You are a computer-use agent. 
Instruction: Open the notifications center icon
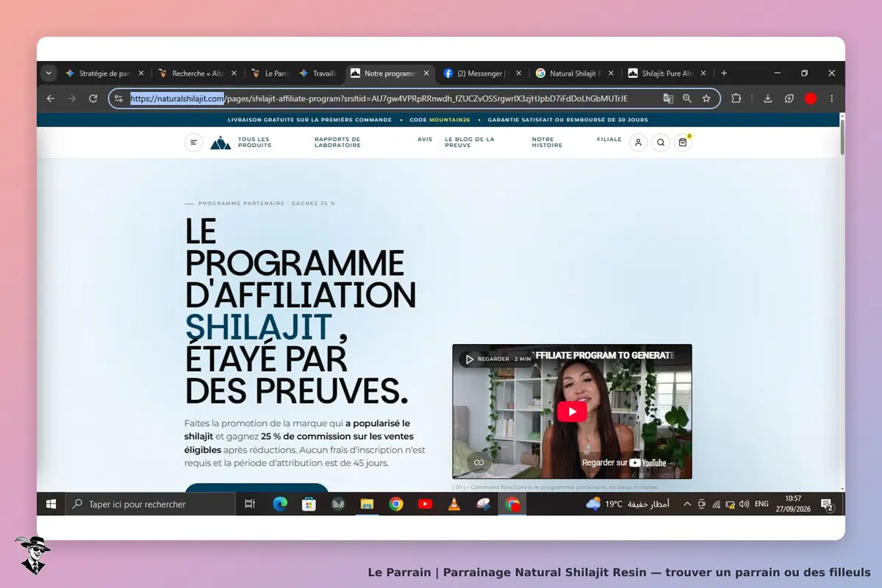827,504
